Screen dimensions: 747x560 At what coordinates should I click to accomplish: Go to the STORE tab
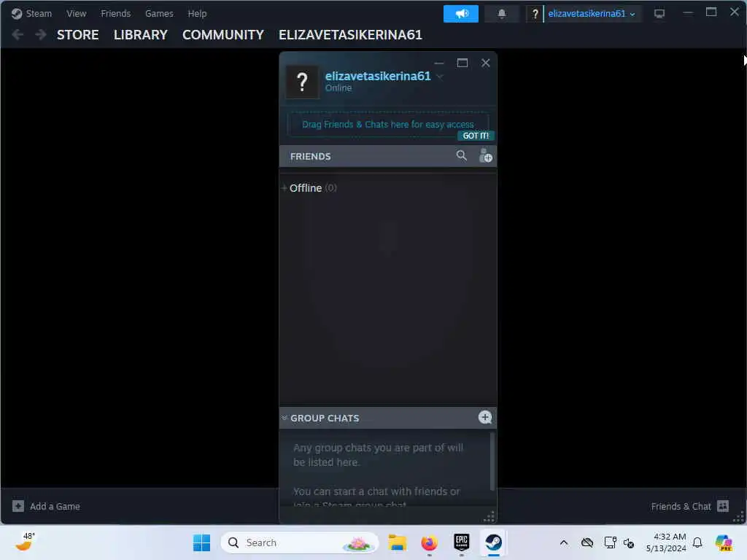(77, 35)
